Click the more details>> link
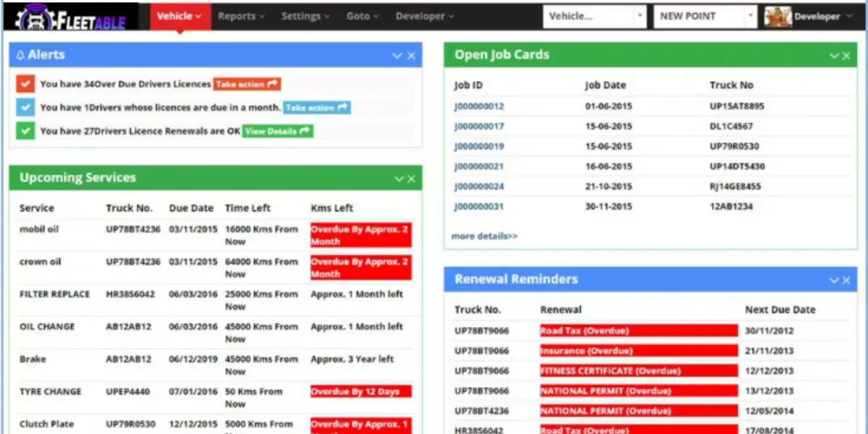This screenshot has height=434, width=868. (x=485, y=236)
